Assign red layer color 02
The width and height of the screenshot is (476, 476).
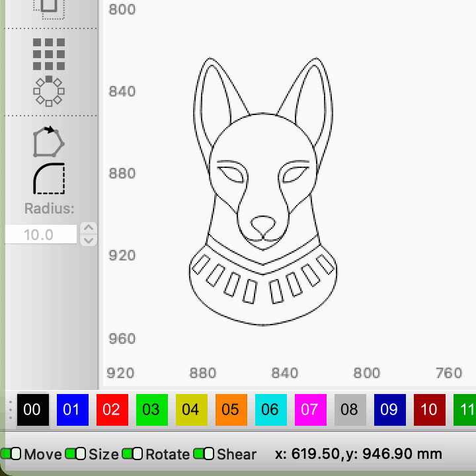112,410
